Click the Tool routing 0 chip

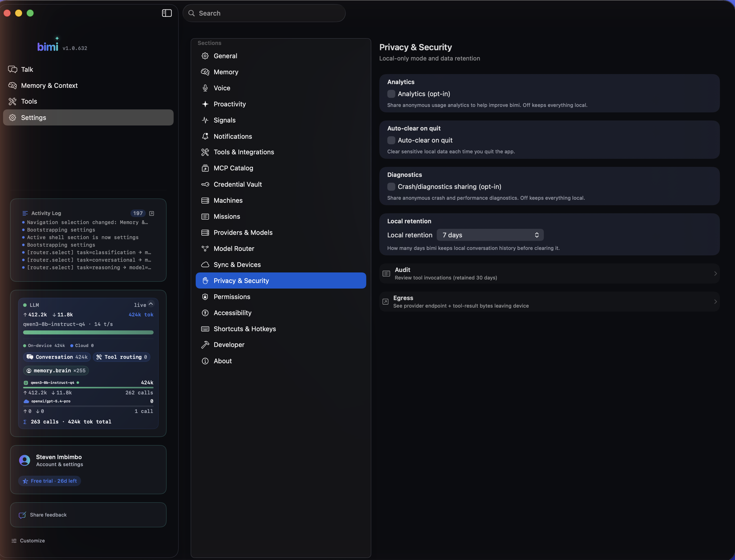tap(122, 357)
